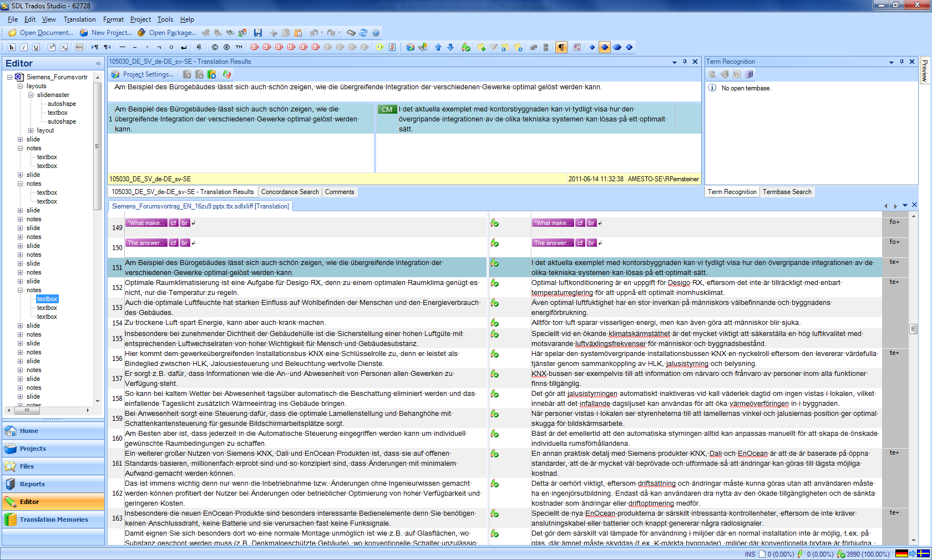Confirm translation with pencil checkmark icon
932x560 pixels.
pyautogui.click(x=466, y=47)
